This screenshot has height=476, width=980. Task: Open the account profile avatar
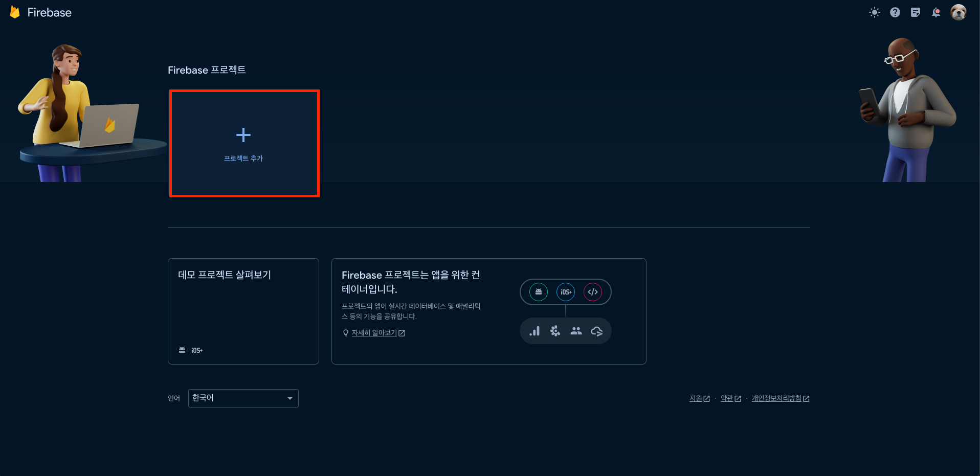959,12
